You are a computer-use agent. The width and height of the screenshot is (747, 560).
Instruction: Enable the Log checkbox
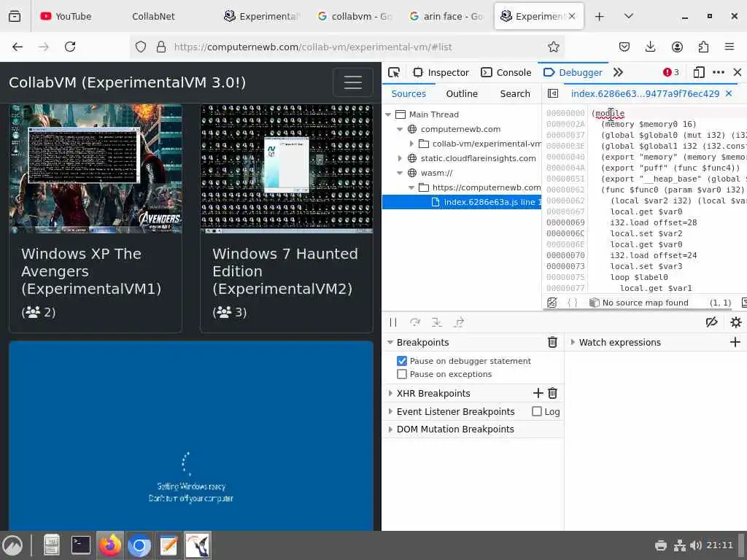pyautogui.click(x=537, y=411)
